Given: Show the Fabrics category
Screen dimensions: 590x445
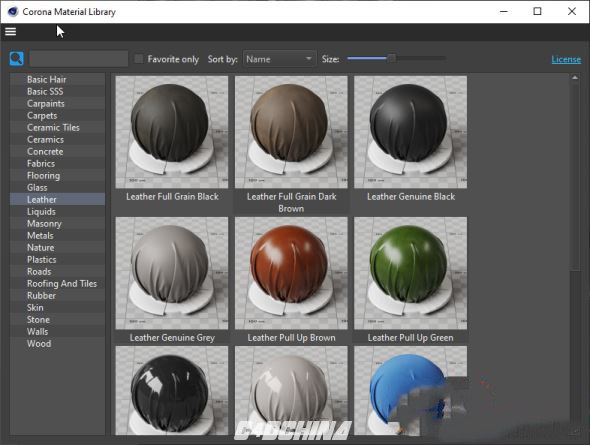Looking at the screenshot, I should [x=58, y=164].
